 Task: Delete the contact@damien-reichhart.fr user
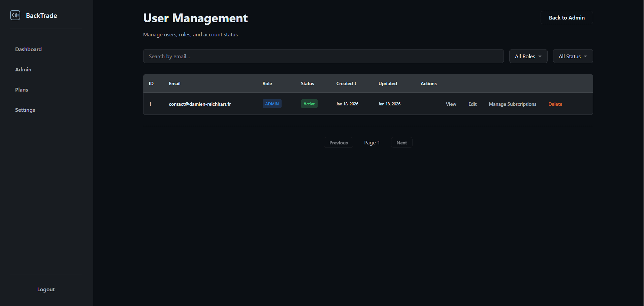(x=555, y=104)
